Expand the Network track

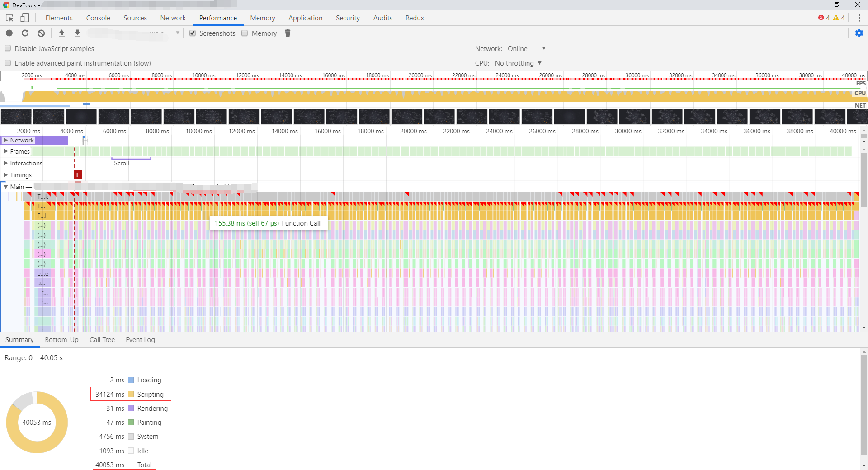6,140
